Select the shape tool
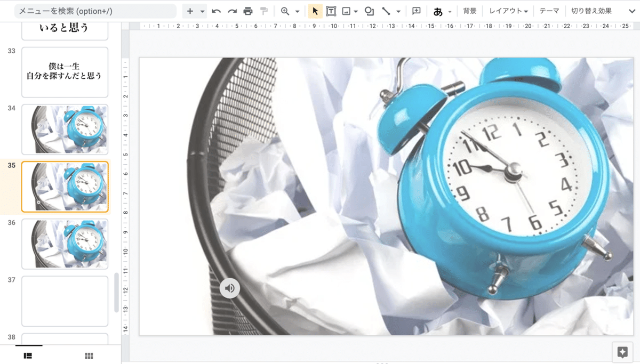Image resolution: width=640 pixels, height=364 pixels. click(369, 11)
